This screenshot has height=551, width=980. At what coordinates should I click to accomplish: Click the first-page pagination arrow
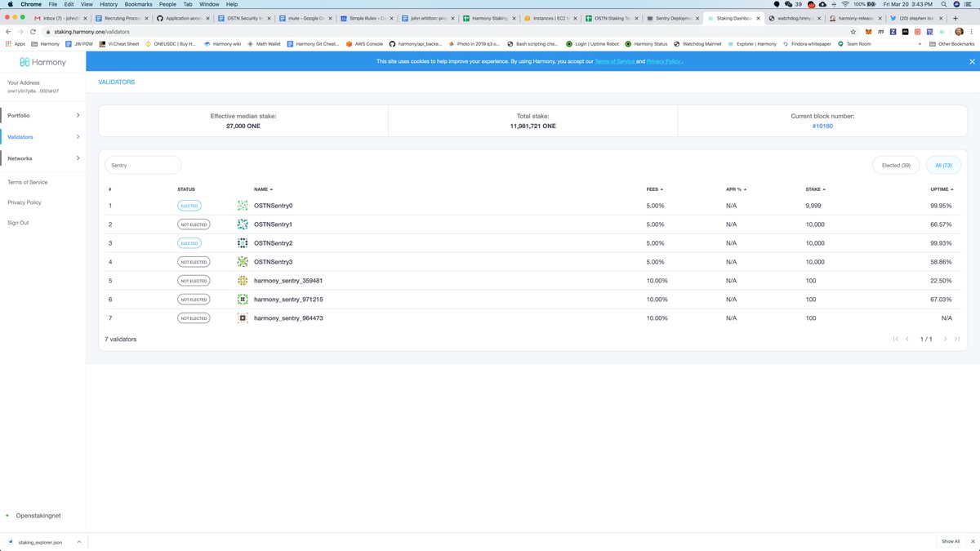(895, 339)
